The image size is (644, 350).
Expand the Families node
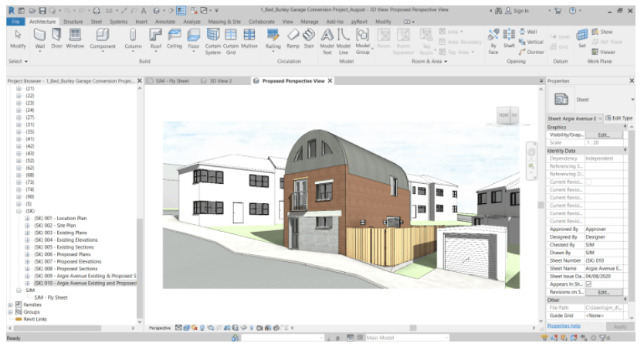coord(10,305)
